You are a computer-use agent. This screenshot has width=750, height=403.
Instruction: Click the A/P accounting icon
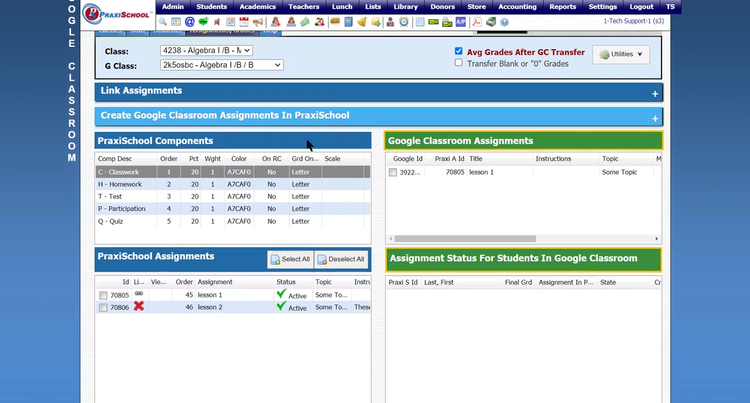(x=461, y=22)
